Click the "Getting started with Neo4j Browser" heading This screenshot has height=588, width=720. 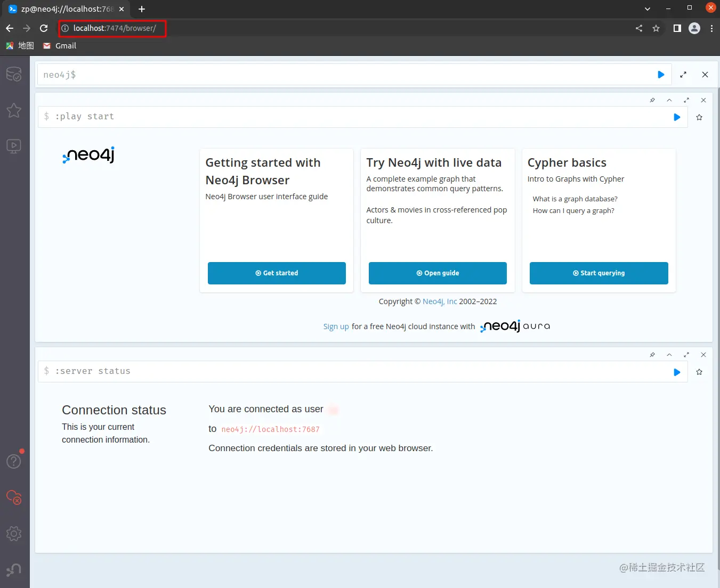[x=263, y=171]
